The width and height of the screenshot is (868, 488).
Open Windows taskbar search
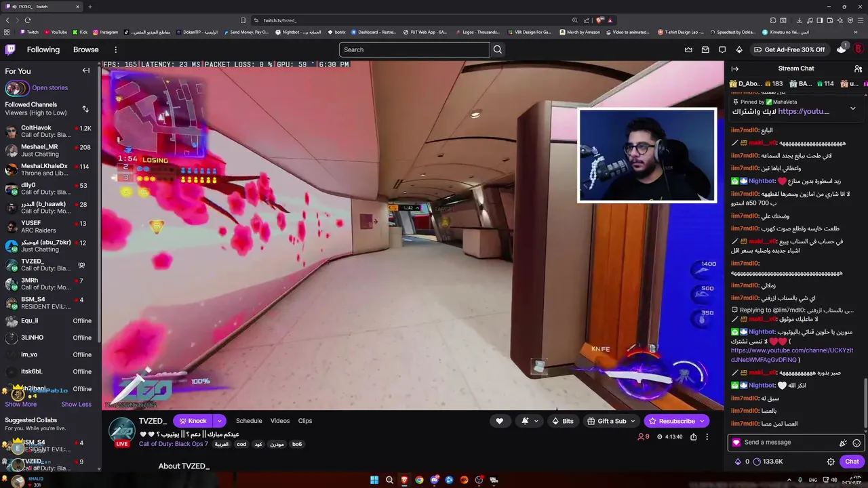click(x=389, y=480)
